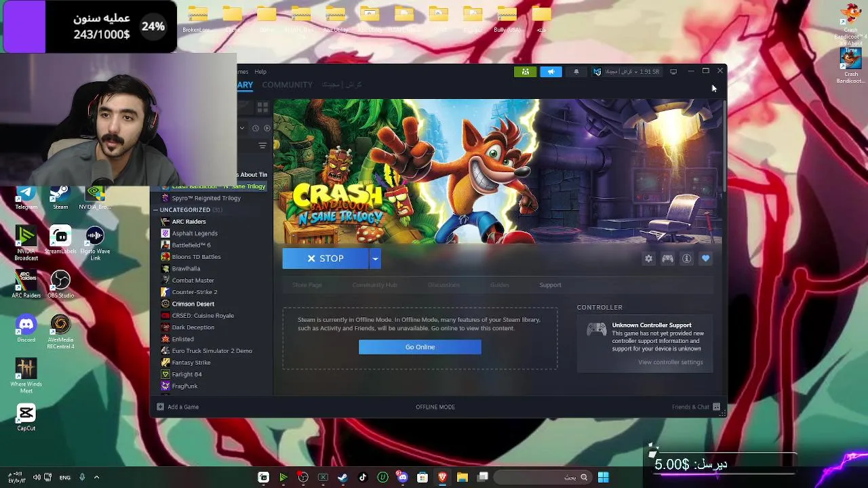Image resolution: width=868 pixels, height=488 pixels.
Task: Select Bloons TD Battles in library
Action: pyautogui.click(x=196, y=257)
